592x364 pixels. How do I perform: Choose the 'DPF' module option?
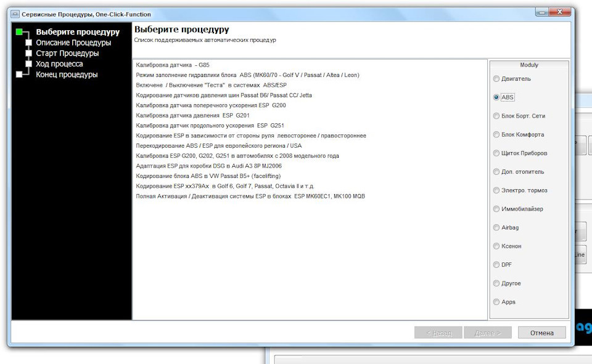point(496,265)
